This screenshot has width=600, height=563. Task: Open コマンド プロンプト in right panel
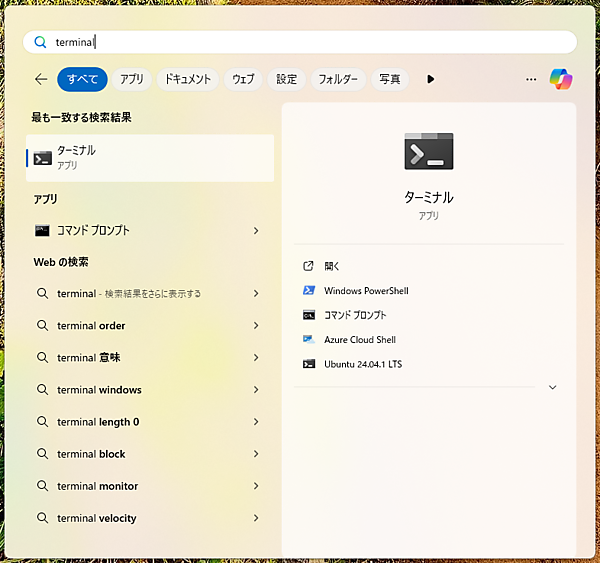point(355,315)
